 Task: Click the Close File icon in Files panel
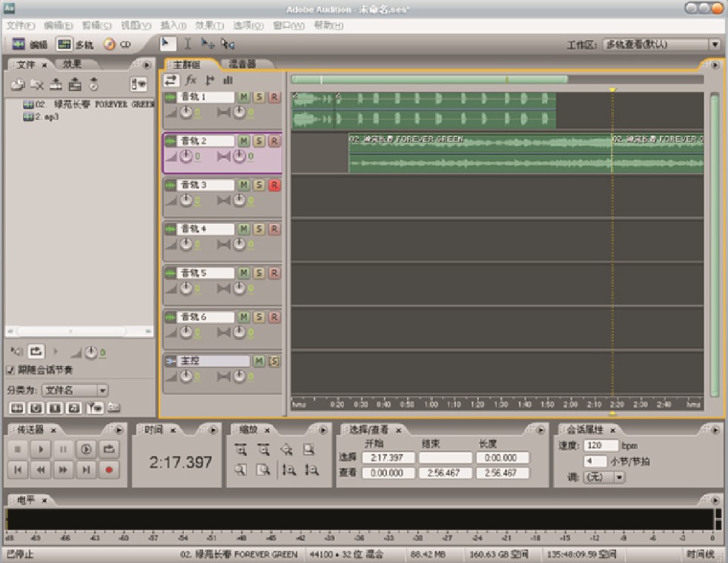coord(36,84)
